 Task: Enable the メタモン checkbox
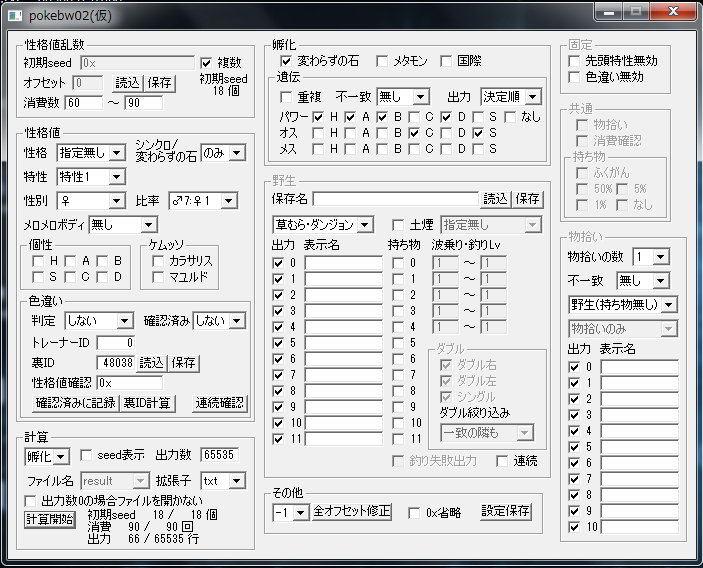pos(382,61)
